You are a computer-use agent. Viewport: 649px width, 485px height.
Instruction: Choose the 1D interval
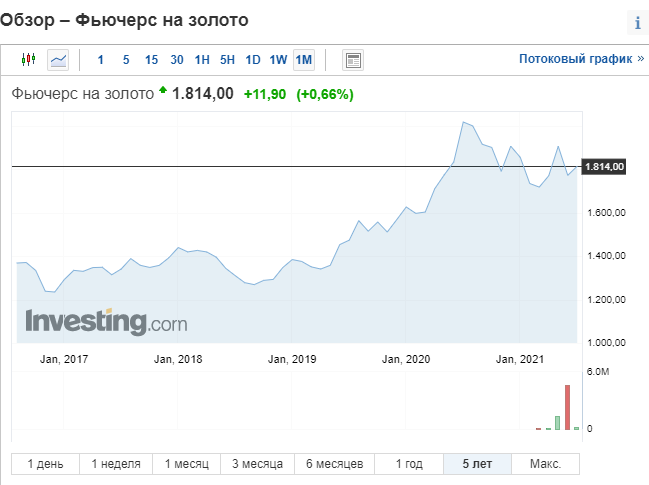point(253,60)
